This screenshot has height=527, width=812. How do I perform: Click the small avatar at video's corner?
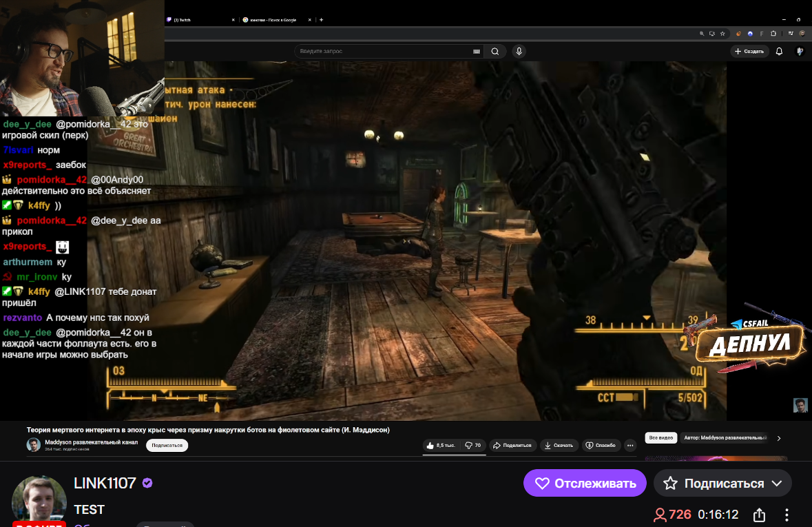coord(800,404)
